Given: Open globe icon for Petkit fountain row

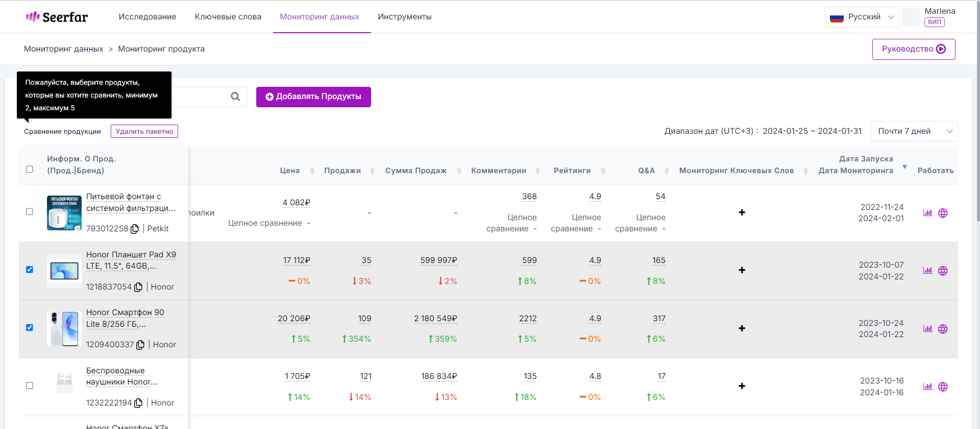Looking at the screenshot, I should pyautogui.click(x=943, y=213).
